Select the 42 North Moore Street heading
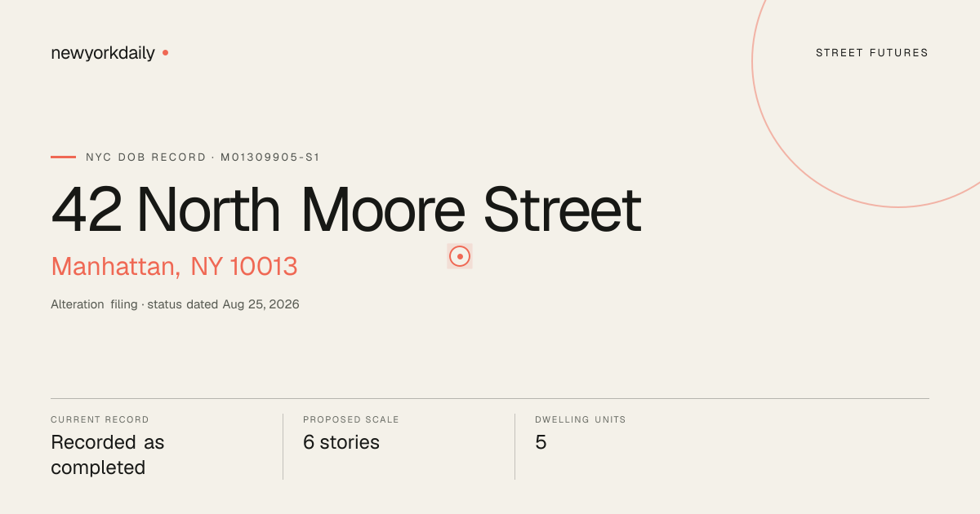The image size is (980, 514). pos(346,210)
